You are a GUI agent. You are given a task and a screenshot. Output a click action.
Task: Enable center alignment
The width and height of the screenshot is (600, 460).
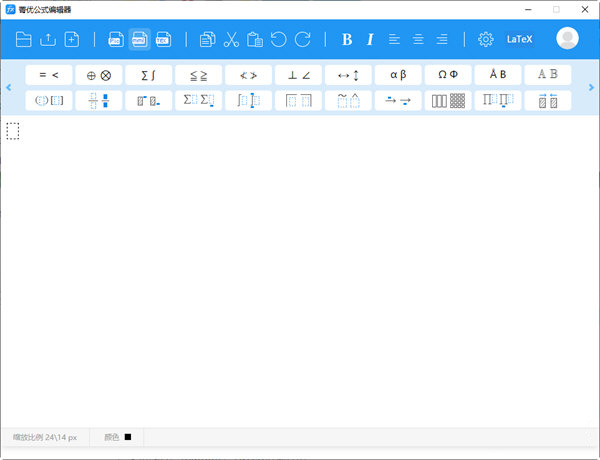point(418,40)
